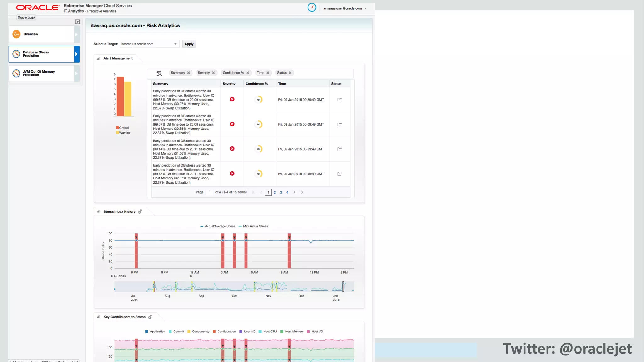This screenshot has height=362, width=644.
Task: Expand the blue arrow beside Database Stress Prediction
Action: pyautogui.click(x=76, y=54)
